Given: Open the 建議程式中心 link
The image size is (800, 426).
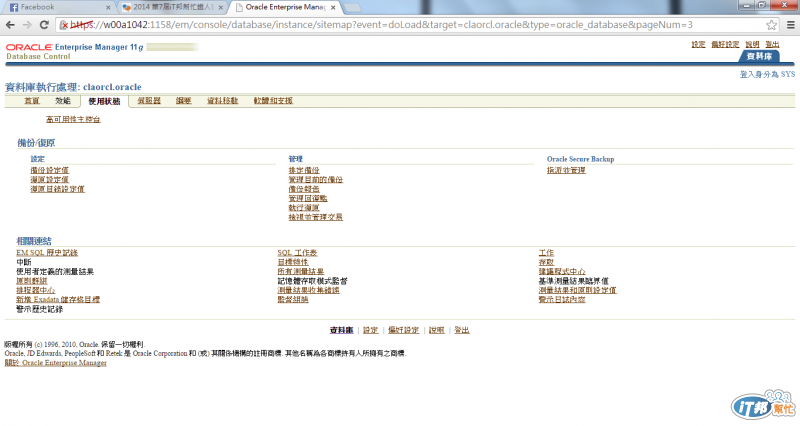Looking at the screenshot, I should 562,271.
